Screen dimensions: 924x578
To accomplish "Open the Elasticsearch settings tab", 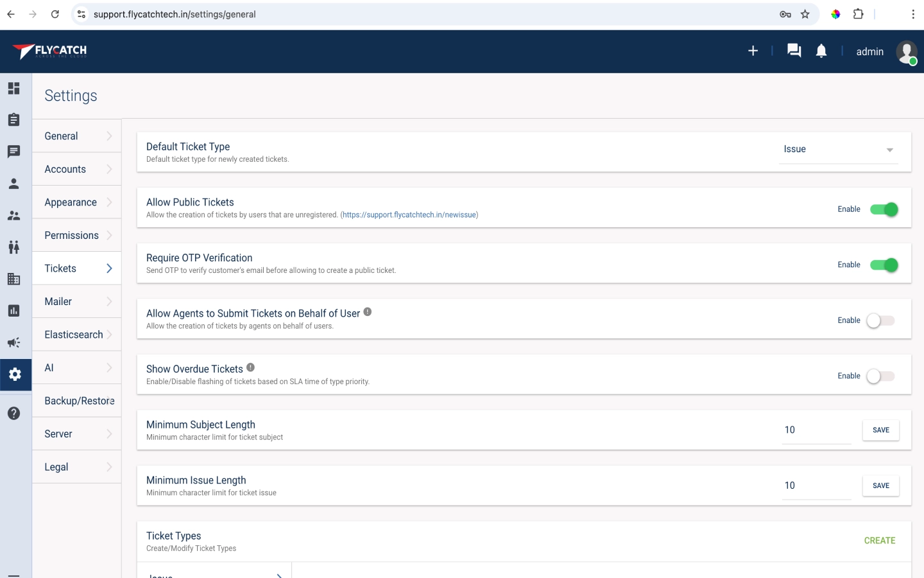I will (x=77, y=335).
